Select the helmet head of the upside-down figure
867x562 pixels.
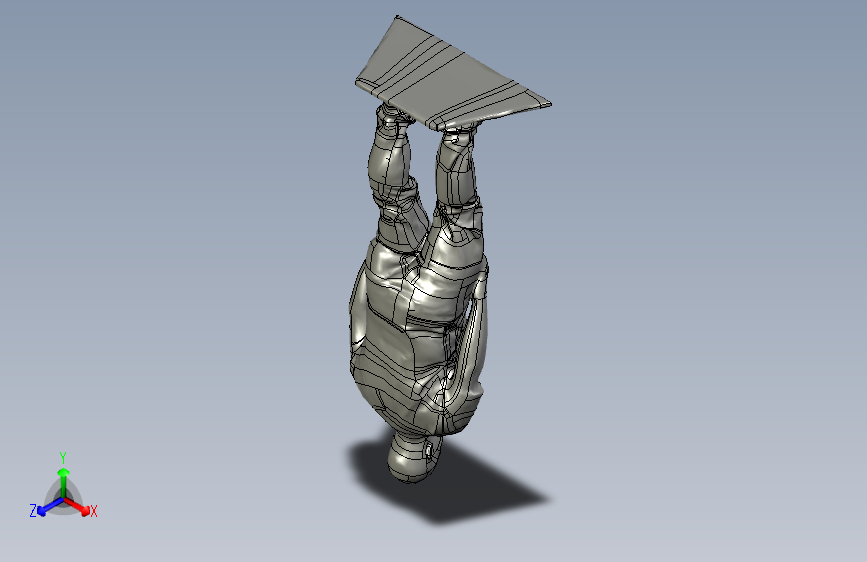point(414,457)
